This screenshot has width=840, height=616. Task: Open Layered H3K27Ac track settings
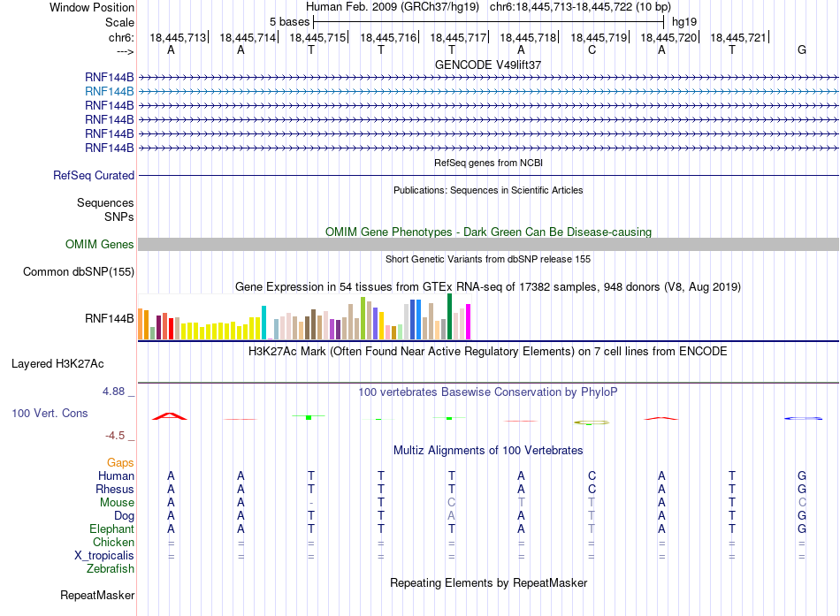pyautogui.click(x=57, y=364)
